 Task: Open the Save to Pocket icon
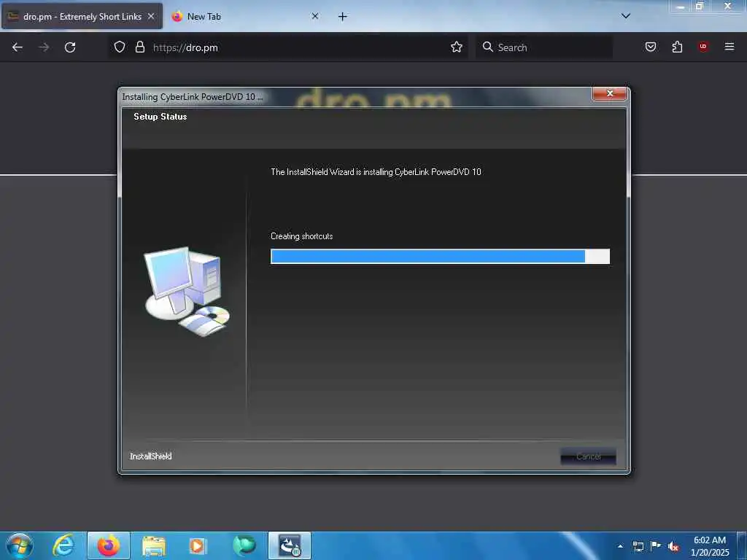point(651,47)
